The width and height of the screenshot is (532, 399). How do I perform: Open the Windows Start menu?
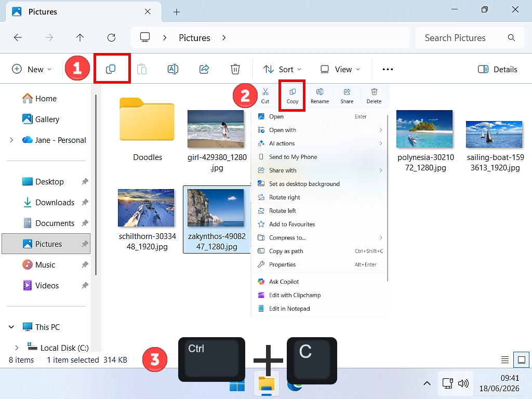[237, 386]
